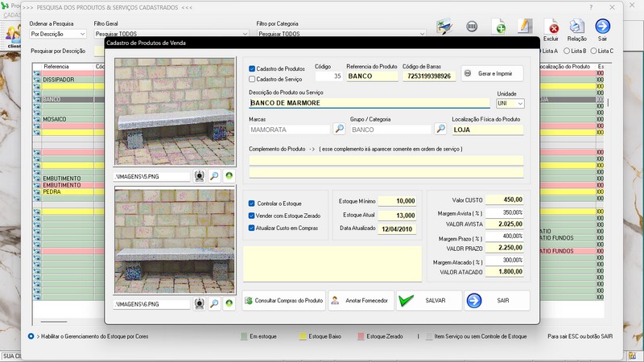Viewport: 644px width, 362px height.
Task: Click the magnifier icon beside 5.PNG path
Action: point(214,175)
